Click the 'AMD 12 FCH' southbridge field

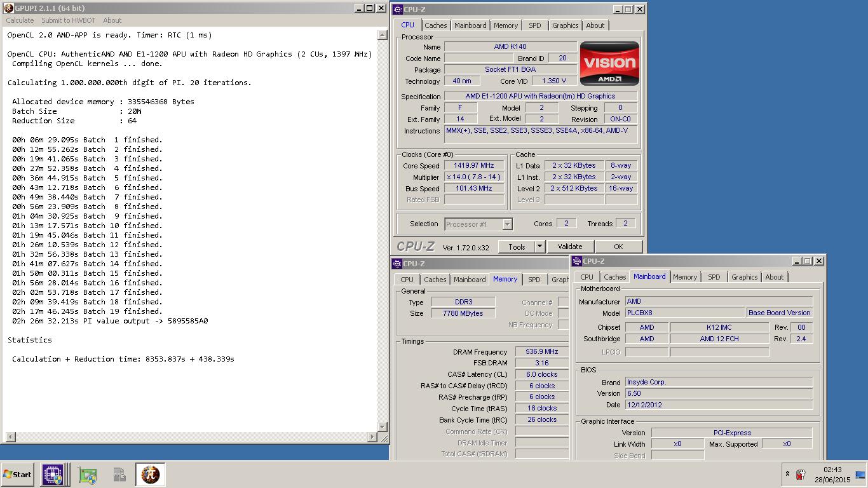[719, 339]
